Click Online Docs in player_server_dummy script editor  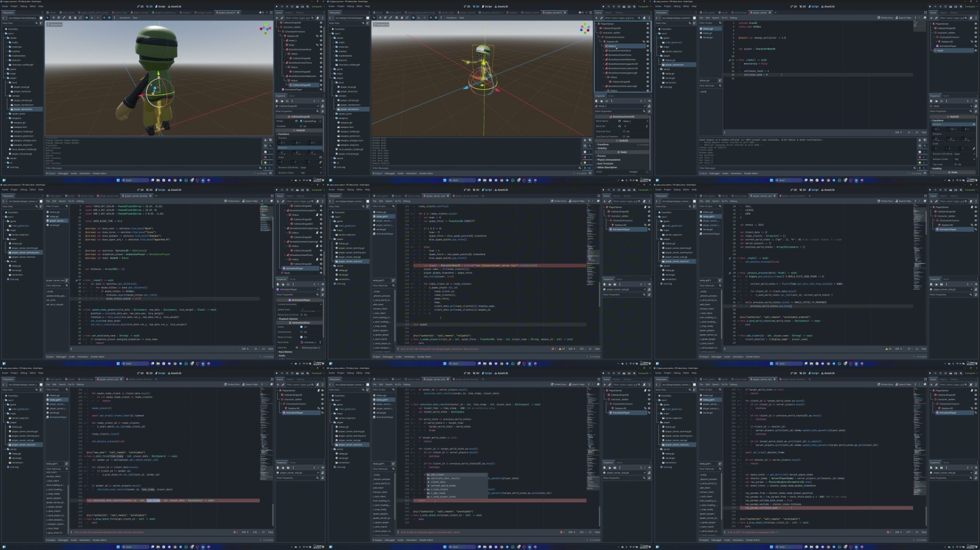coord(232,201)
